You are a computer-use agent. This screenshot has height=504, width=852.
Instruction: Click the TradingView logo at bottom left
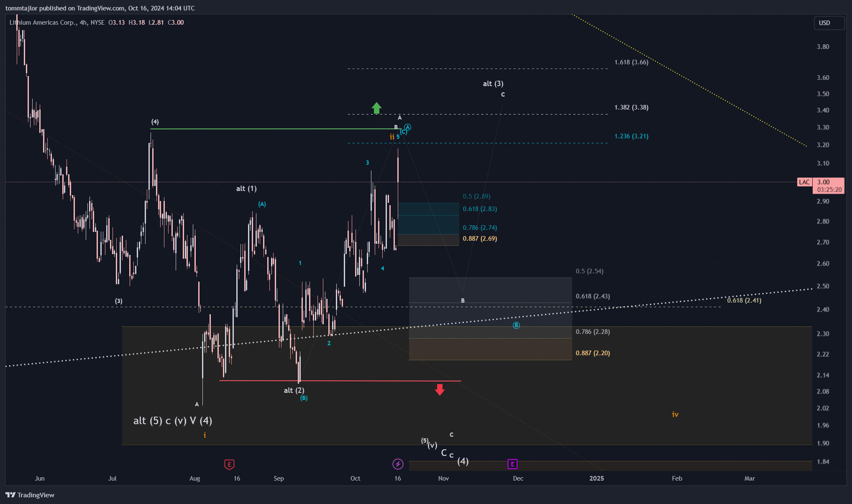pos(30,495)
